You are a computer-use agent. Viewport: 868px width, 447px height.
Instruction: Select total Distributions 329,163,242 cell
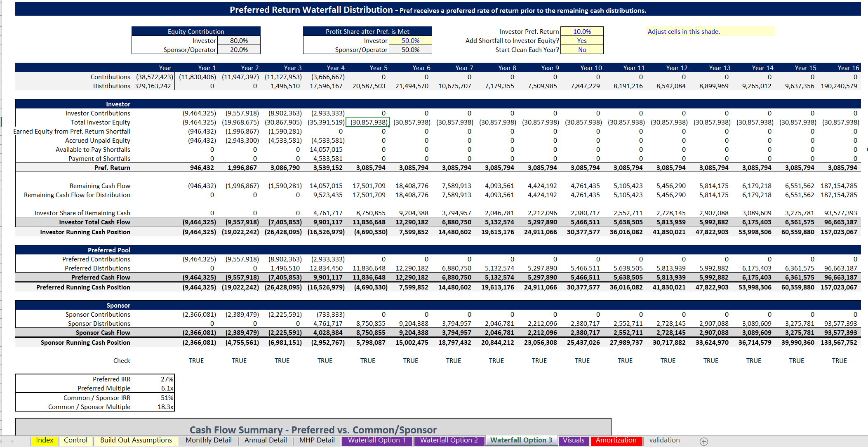click(153, 86)
